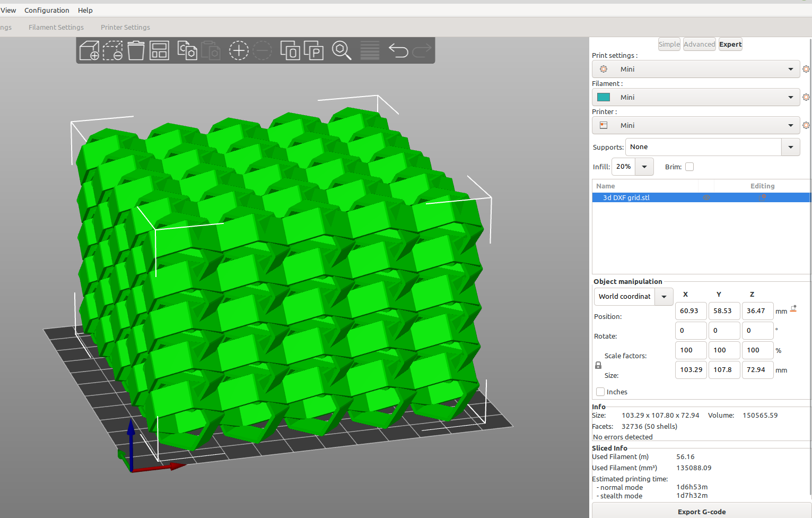The height and width of the screenshot is (518, 812).
Task: Check the Inches checkbox
Action: coord(600,392)
